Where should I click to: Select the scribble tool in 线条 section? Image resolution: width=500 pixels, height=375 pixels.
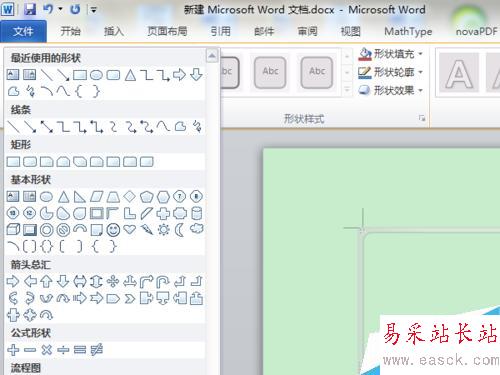click(x=197, y=127)
